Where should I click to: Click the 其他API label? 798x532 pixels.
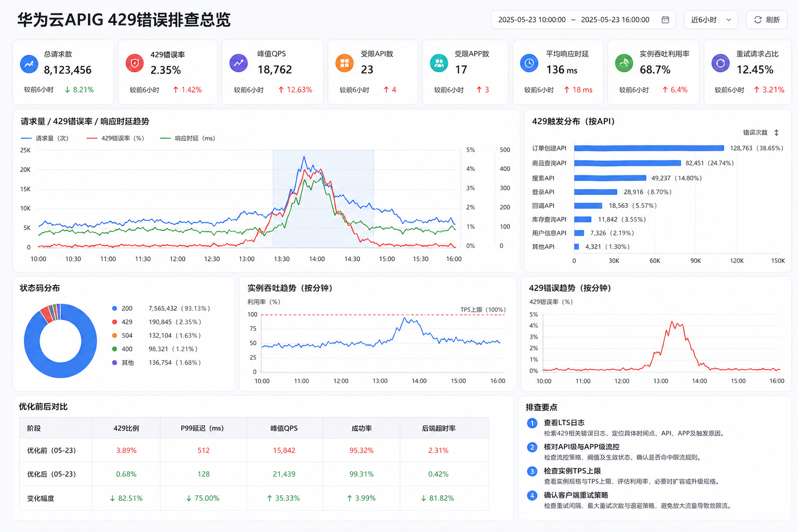543,247
